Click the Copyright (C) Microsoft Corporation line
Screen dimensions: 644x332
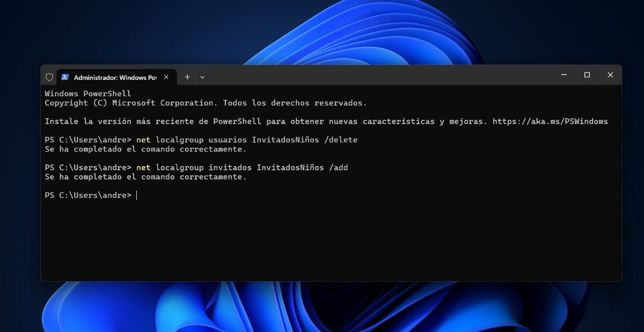[206, 103]
